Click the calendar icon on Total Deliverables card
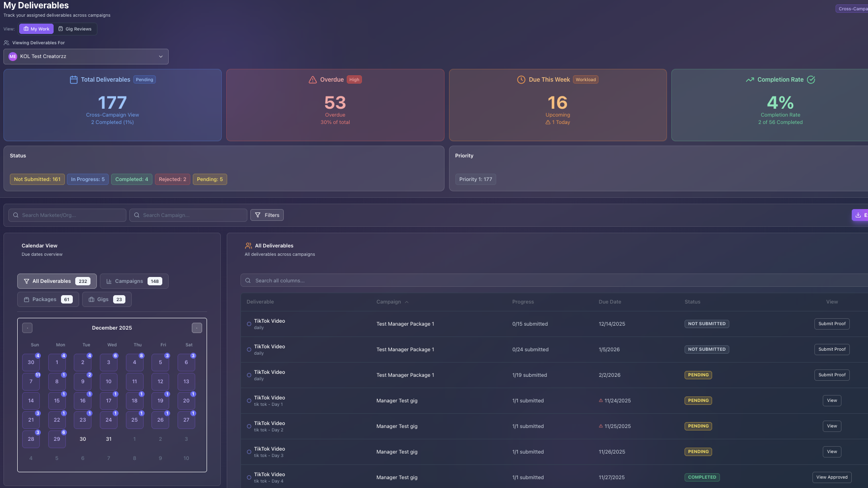This screenshot has height=488, width=868. 74,79
